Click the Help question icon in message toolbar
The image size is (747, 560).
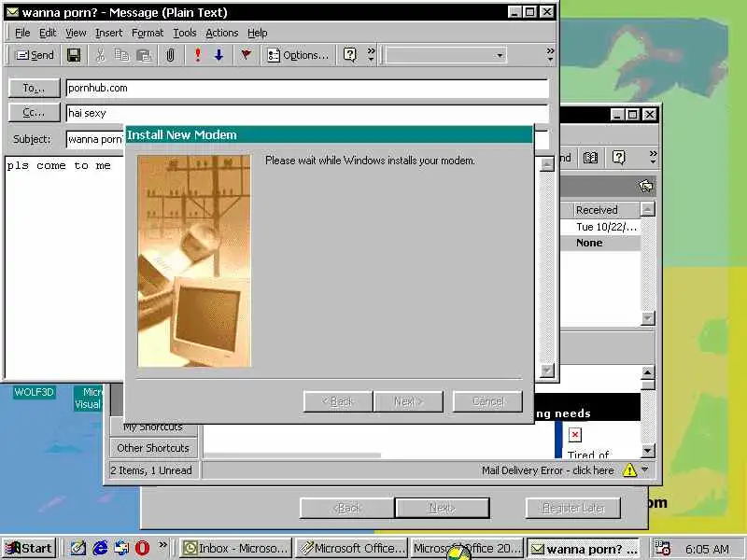[349, 55]
